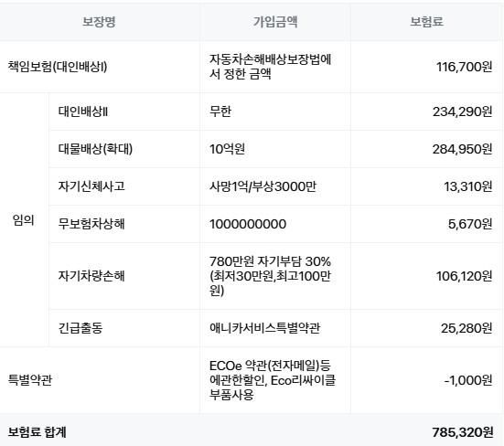Click the 애니카서비스특별약관 text
Image resolution: width=504 pixels, height=446 pixels.
(x=265, y=328)
